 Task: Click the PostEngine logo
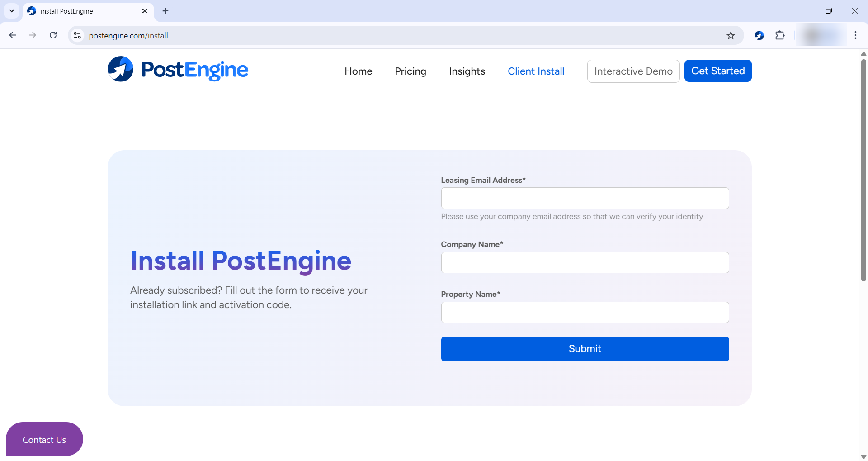coord(178,70)
